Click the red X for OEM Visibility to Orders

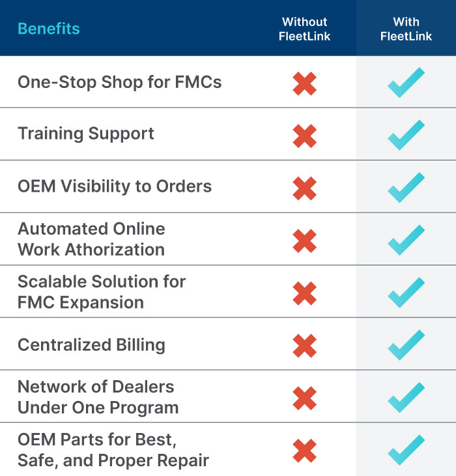pos(304,188)
